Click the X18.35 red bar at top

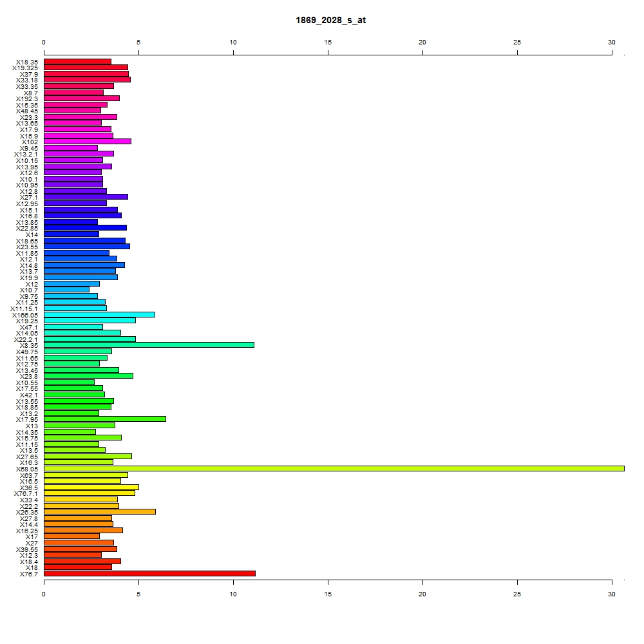[x=77, y=62]
